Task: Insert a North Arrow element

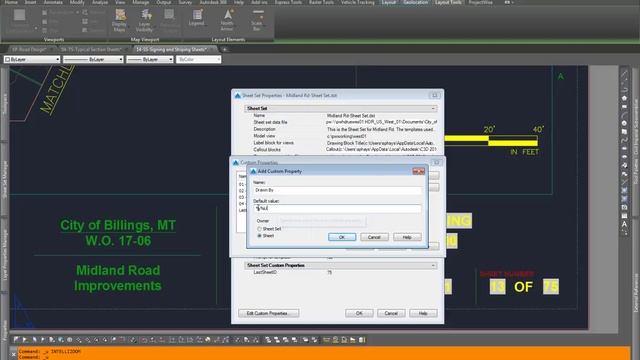Action: (x=227, y=20)
